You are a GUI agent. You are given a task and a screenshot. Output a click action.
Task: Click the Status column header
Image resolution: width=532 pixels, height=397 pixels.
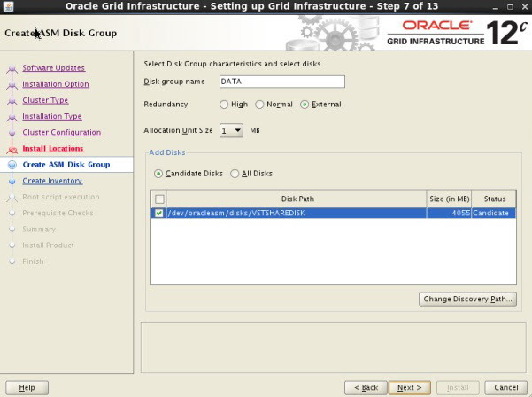(x=494, y=199)
